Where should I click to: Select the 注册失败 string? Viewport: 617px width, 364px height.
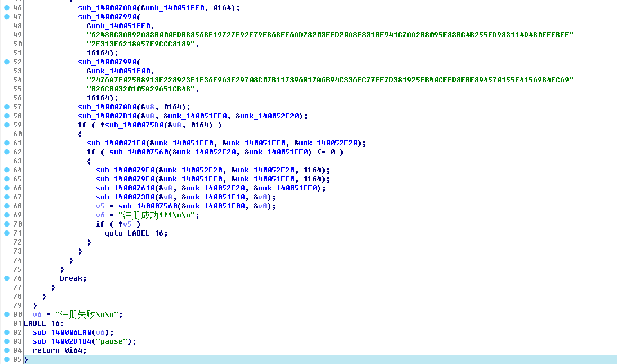click(x=87, y=314)
